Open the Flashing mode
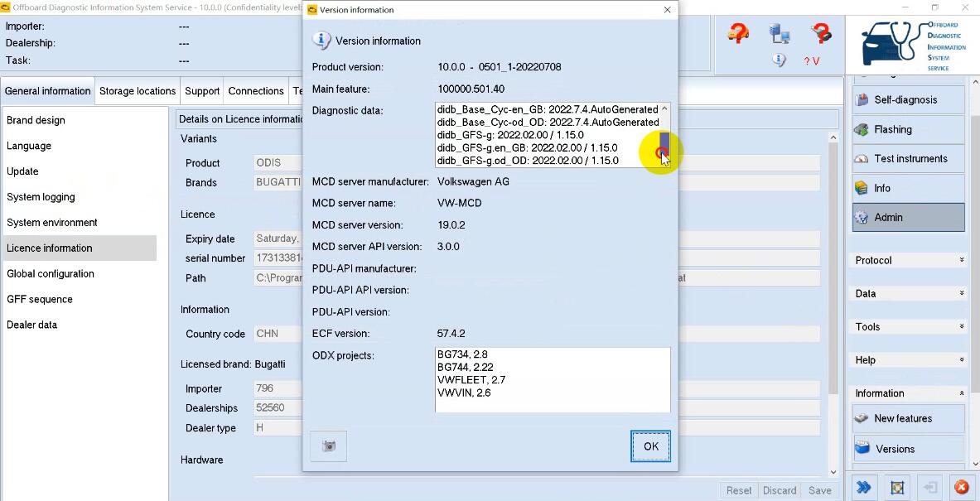980x501 pixels. (909, 129)
